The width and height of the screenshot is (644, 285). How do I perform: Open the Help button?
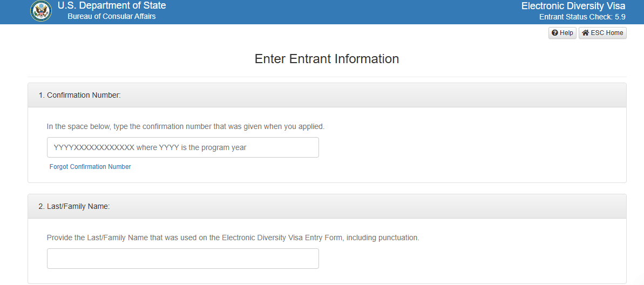pyautogui.click(x=562, y=33)
